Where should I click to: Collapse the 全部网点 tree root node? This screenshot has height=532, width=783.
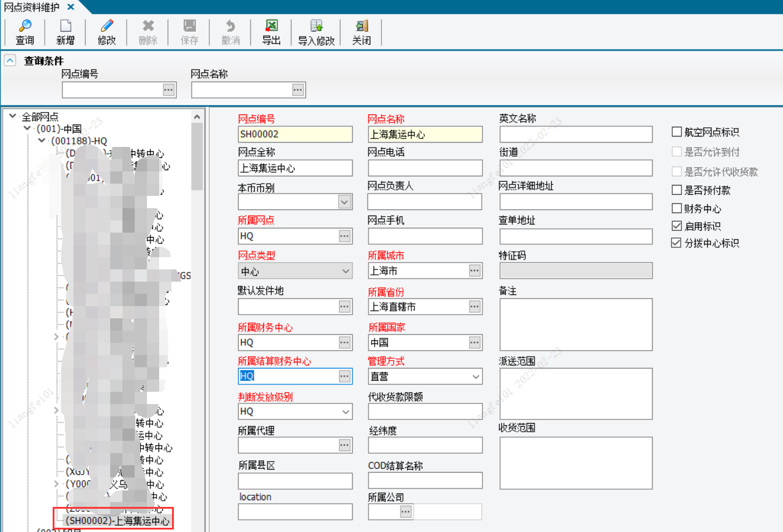click(x=12, y=116)
